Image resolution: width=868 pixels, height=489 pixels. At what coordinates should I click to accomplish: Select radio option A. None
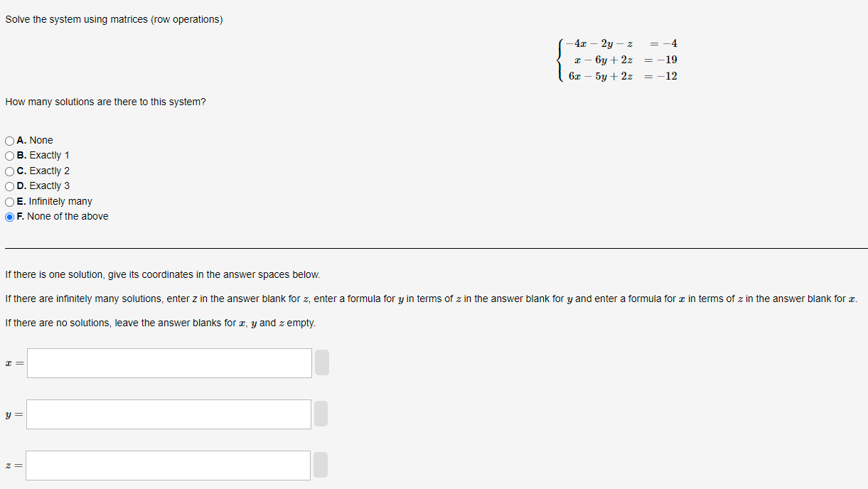pyautogui.click(x=9, y=140)
